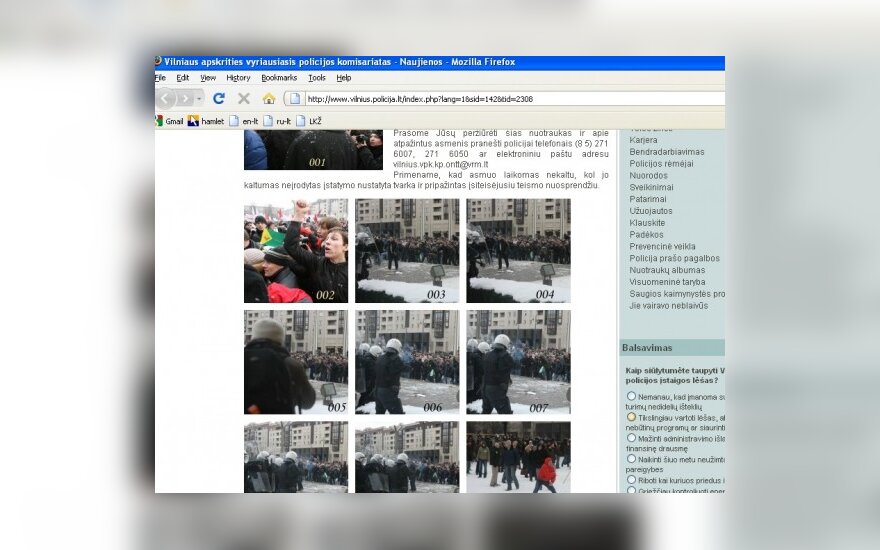
Task: Open the Padėkos sidebar link
Action: pyautogui.click(x=646, y=234)
